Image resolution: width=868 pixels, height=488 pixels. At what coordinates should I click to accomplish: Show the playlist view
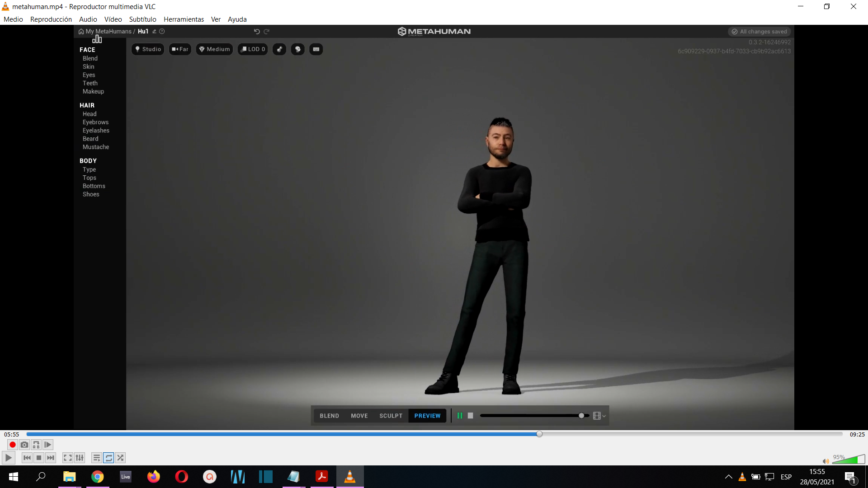pyautogui.click(x=96, y=458)
